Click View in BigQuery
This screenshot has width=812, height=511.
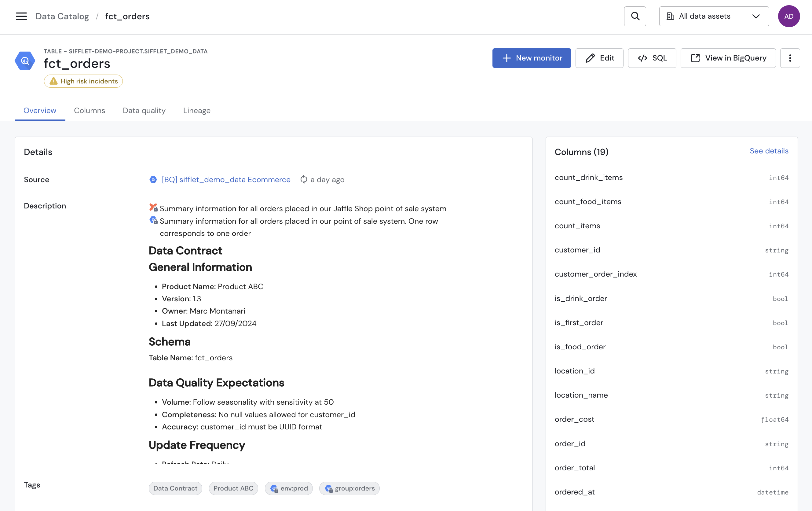click(x=728, y=58)
